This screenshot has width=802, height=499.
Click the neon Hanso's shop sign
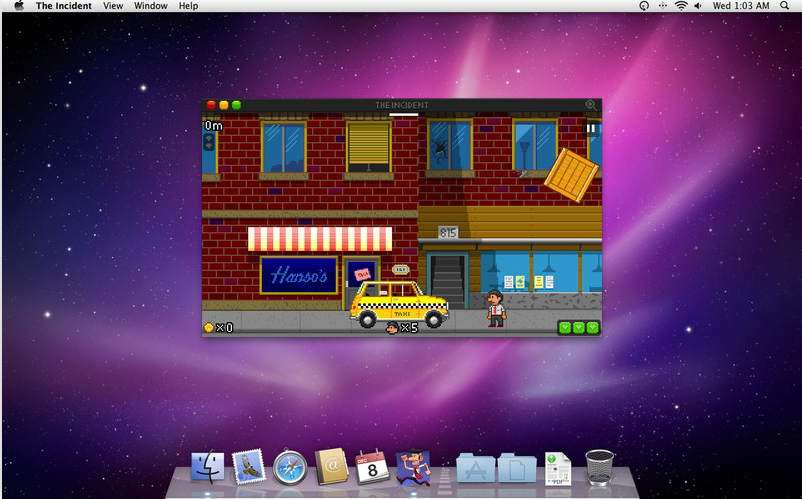[x=299, y=276]
